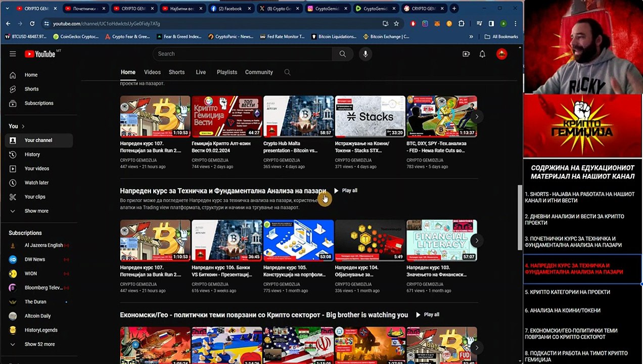Expand Show 52 more subscriptions
The width and height of the screenshot is (643, 364).
(x=38, y=344)
